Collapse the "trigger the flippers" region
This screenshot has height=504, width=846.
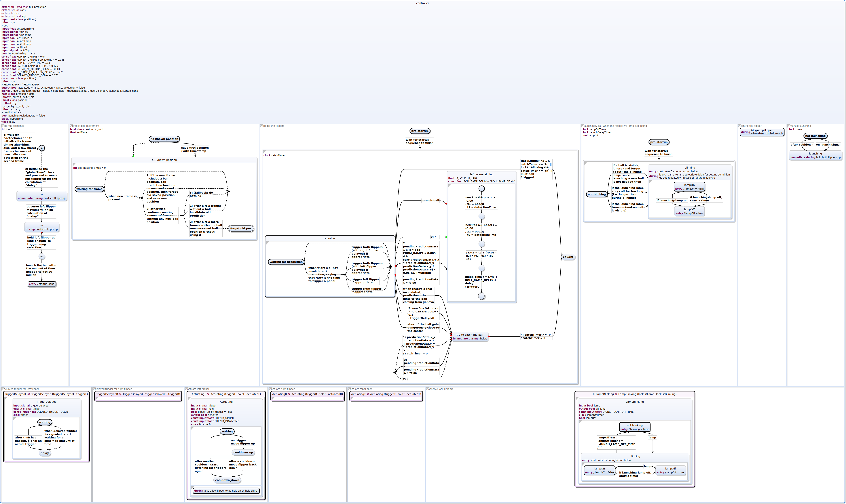[x=261, y=126]
